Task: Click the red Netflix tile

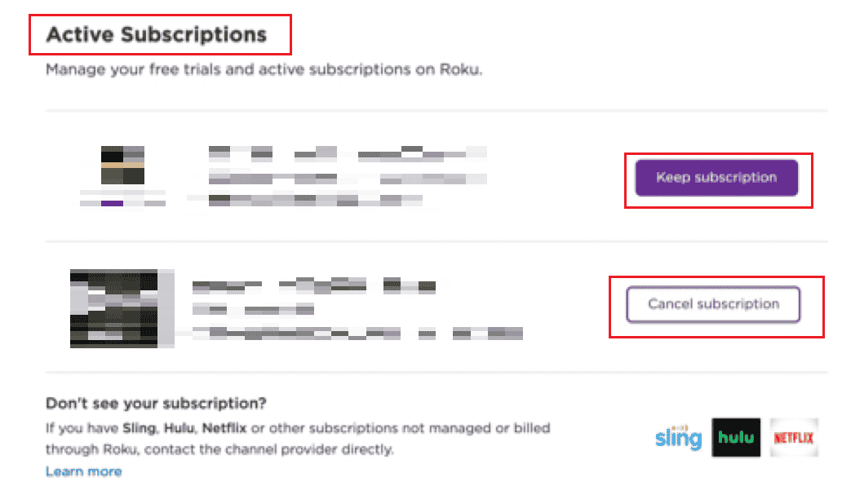Action: click(x=795, y=437)
